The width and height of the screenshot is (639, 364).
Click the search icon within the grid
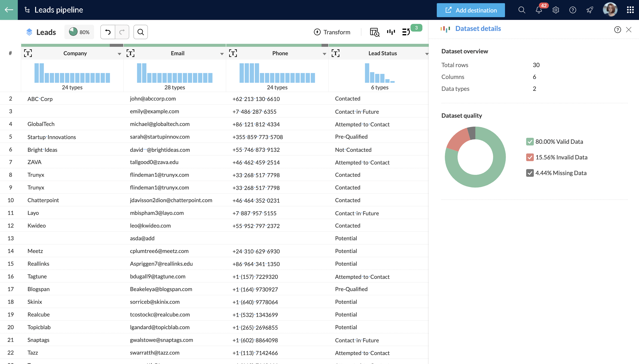140,31
